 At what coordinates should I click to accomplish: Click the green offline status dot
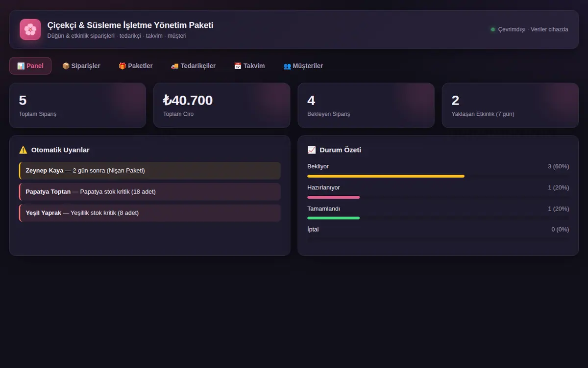coord(493,29)
